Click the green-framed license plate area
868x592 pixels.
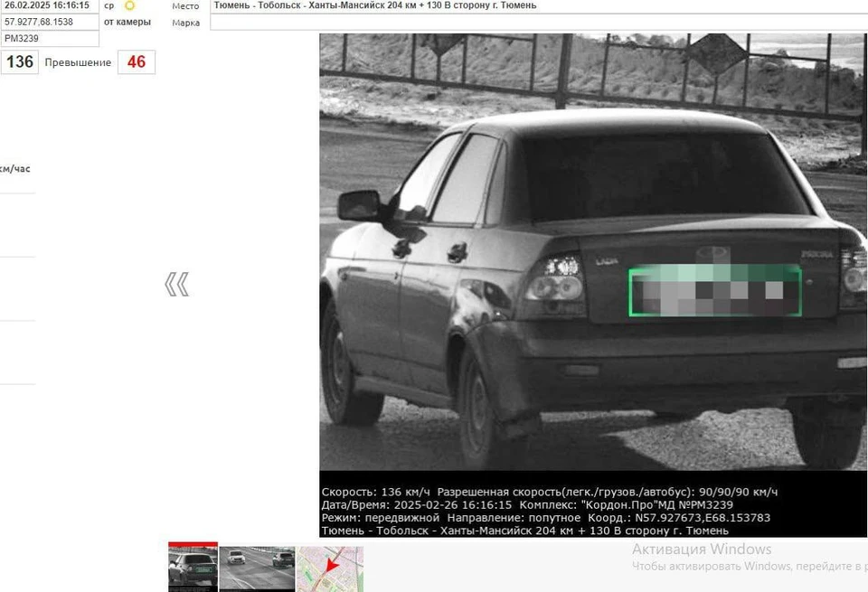pyautogui.click(x=715, y=291)
